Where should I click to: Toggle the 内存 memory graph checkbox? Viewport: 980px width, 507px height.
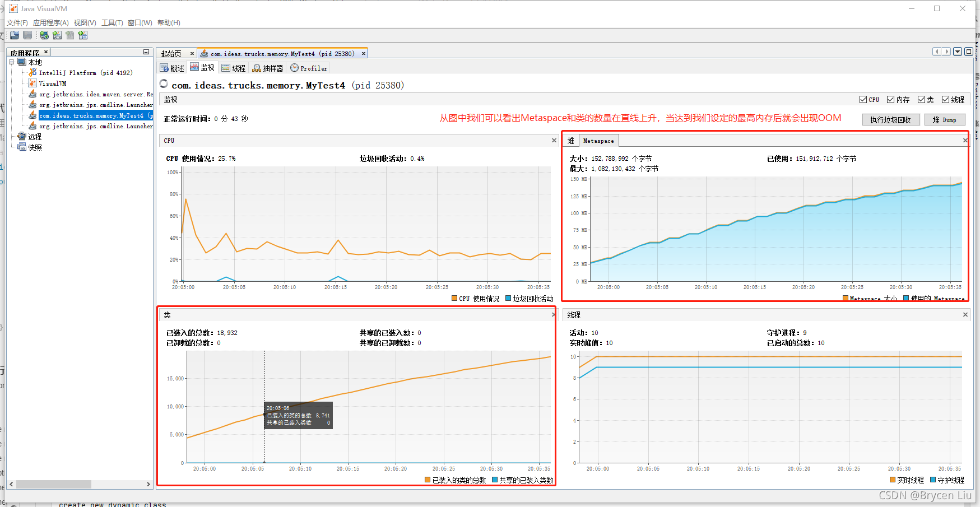point(890,100)
